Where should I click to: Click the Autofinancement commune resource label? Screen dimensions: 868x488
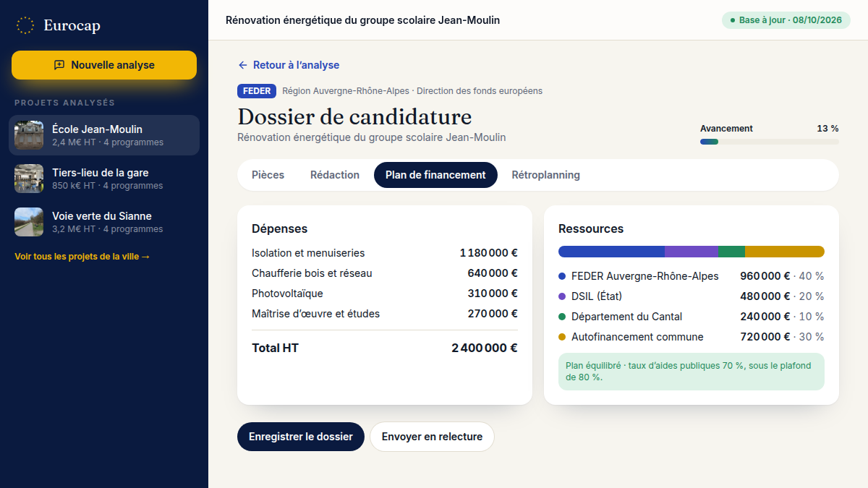(x=637, y=337)
